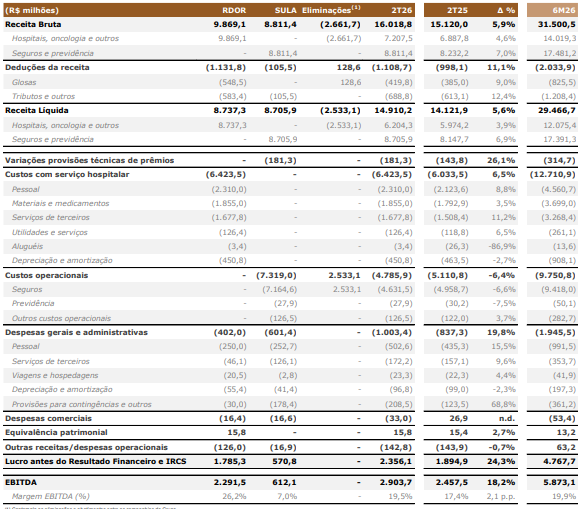Select the Eliminações Glosas value 128,6
This screenshot has width=585, height=509.
click(351, 82)
